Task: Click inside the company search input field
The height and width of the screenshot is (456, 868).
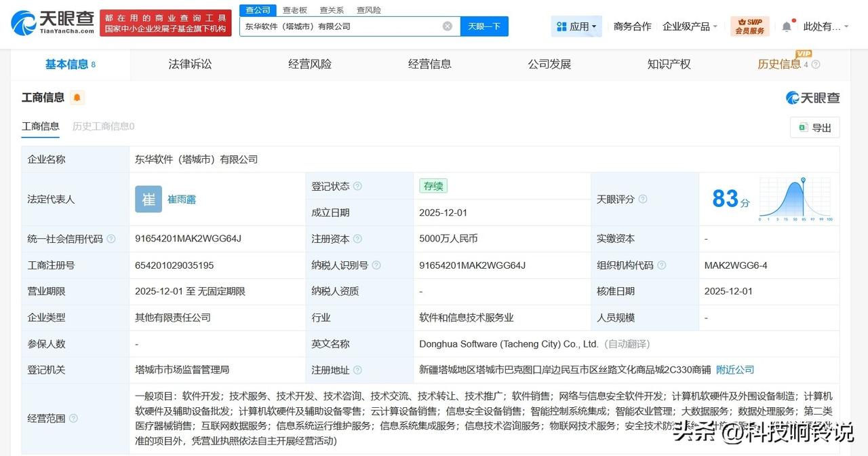Action: click(339, 26)
